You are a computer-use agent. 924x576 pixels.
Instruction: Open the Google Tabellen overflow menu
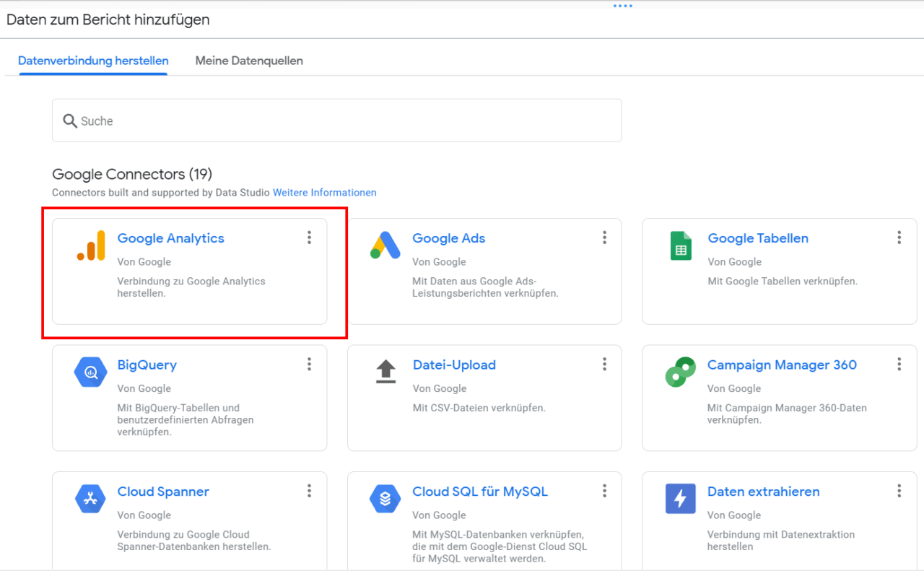(x=899, y=237)
